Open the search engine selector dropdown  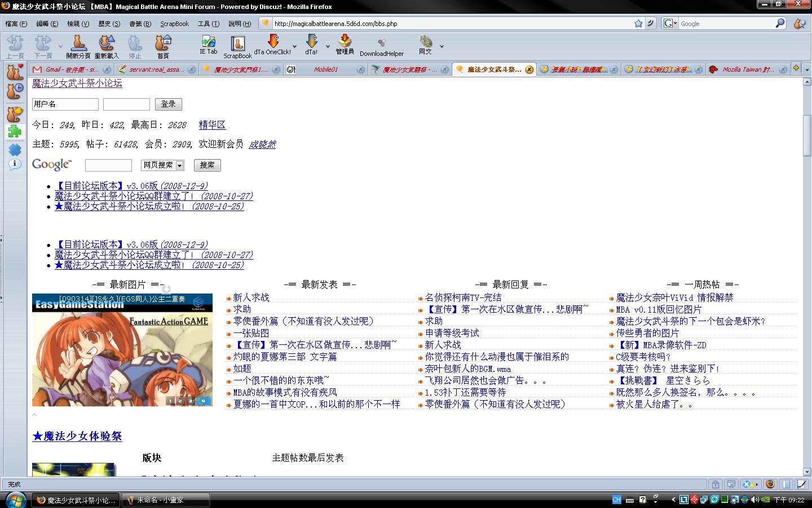(x=670, y=24)
